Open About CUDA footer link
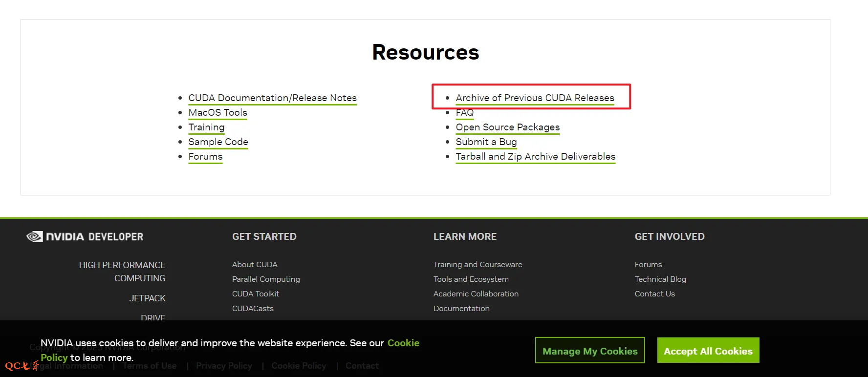Viewport: 868px width, 377px height. click(255, 264)
